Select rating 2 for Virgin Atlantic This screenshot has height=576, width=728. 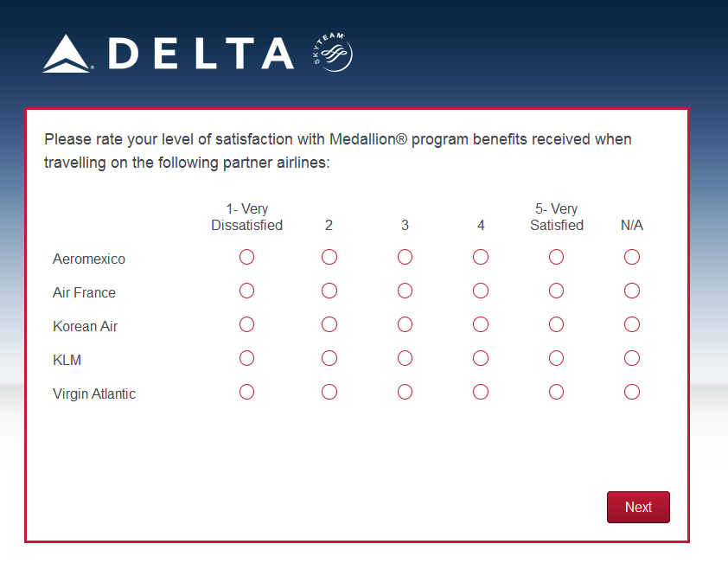pos(329,392)
